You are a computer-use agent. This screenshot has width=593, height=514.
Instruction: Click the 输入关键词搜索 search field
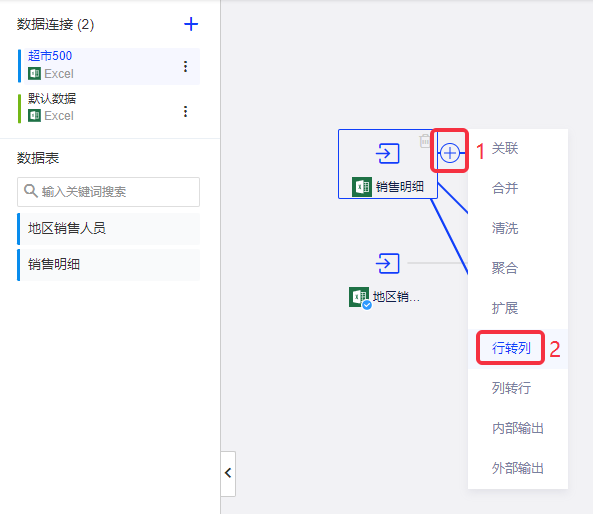pyautogui.click(x=109, y=192)
